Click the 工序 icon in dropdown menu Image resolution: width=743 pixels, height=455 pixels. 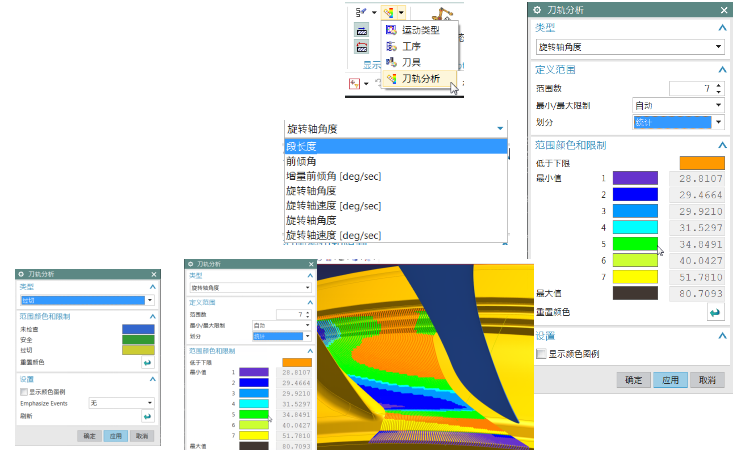[391, 47]
